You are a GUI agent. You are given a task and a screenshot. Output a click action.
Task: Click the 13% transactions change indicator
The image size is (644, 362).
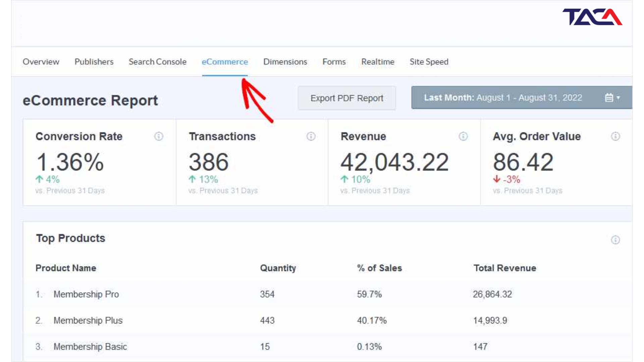(x=203, y=179)
